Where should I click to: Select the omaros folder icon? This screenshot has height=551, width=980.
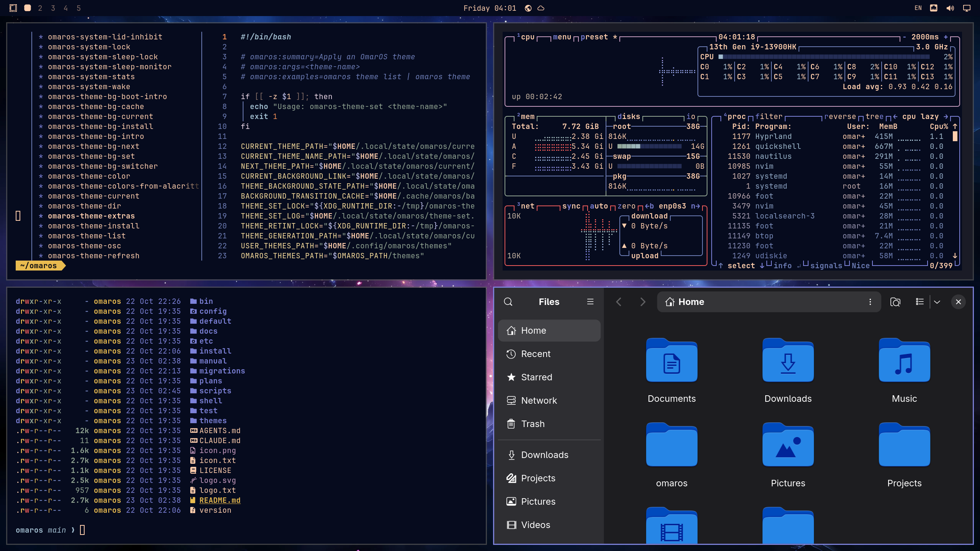click(x=672, y=445)
